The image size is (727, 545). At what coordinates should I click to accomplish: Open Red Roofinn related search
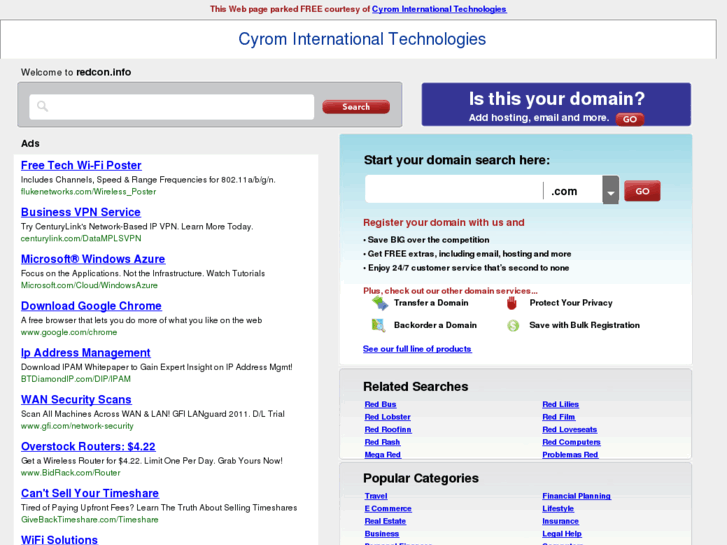388,430
